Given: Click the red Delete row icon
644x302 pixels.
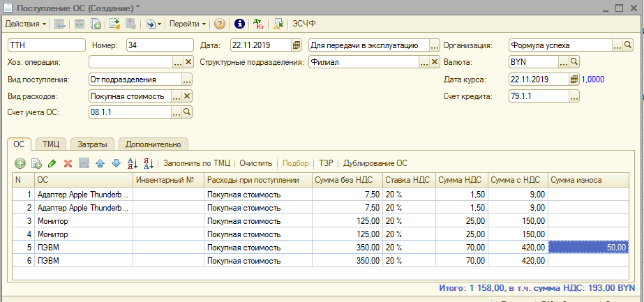Looking at the screenshot, I should 68,163.
